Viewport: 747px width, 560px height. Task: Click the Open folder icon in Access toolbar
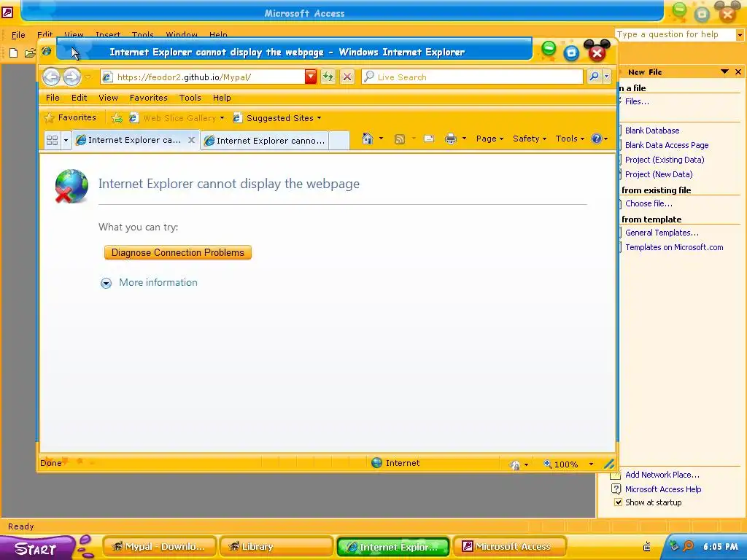pyautogui.click(x=30, y=52)
